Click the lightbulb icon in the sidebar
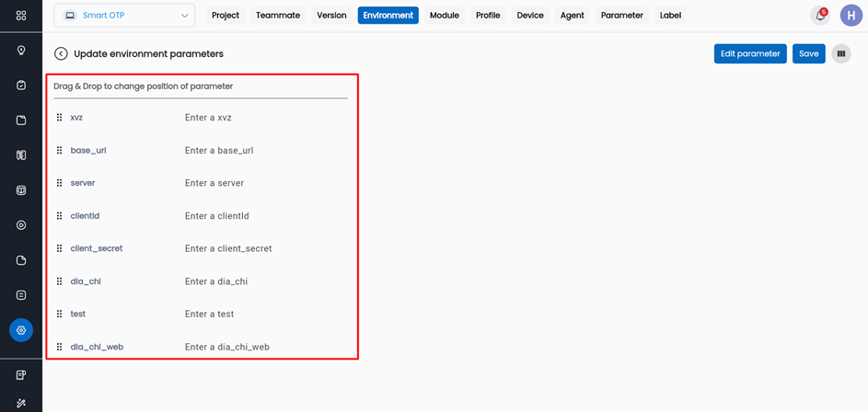The height and width of the screenshot is (412, 868). 21,51
